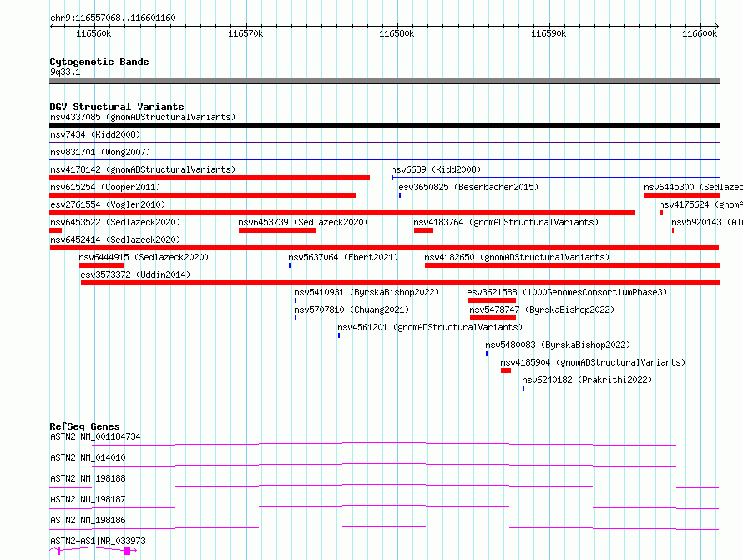Click the ASTN2-AS1 magenta exon block
This screenshot has height=560, width=743.
point(127,551)
